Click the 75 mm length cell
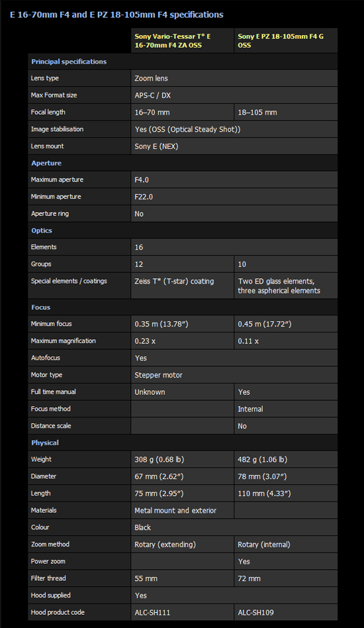This screenshot has width=364, height=628. coord(183,494)
